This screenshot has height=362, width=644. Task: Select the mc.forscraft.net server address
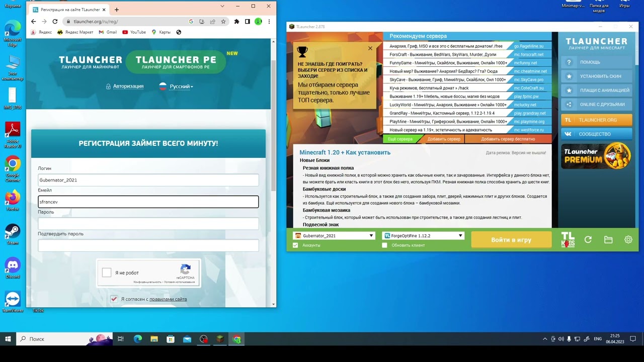pyautogui.click(x=529, y=54)
